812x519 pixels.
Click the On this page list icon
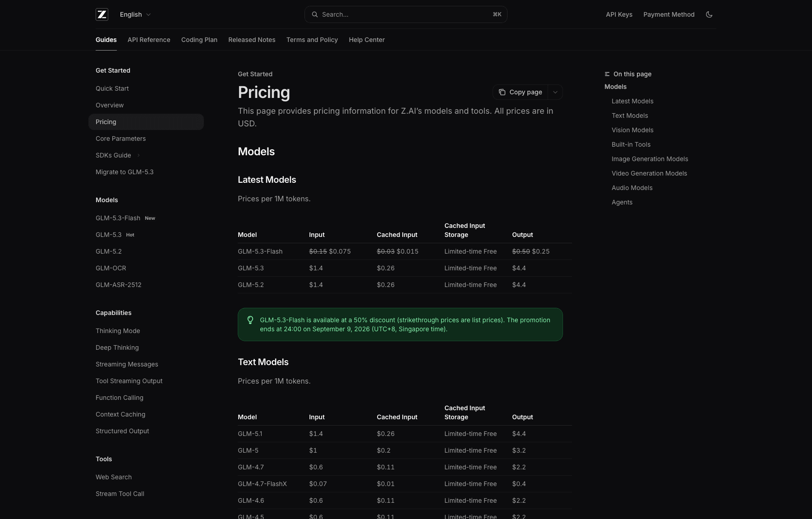(607, 74)
